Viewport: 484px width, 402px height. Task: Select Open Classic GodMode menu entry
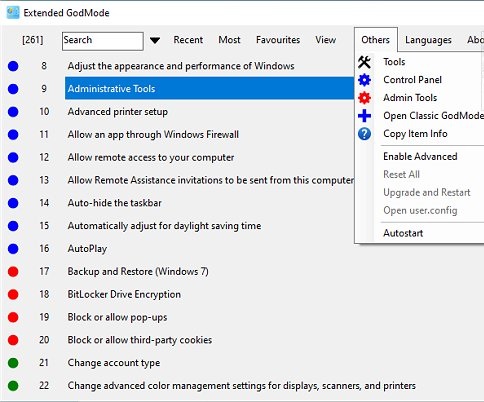pos(433,116)
